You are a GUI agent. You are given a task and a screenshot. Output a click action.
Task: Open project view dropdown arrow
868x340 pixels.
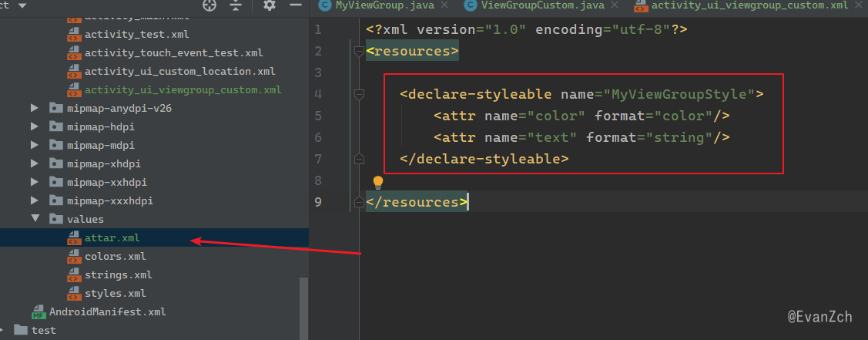click(22, 5)
